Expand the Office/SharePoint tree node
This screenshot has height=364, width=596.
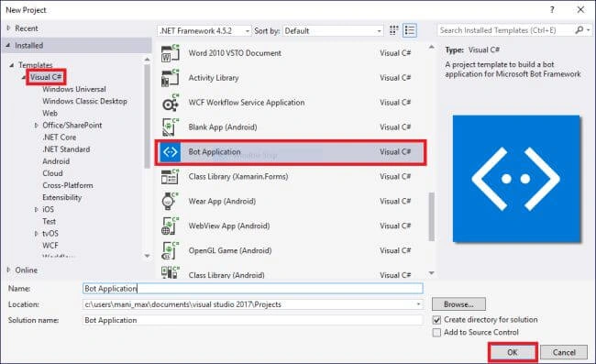pos(36,125)
